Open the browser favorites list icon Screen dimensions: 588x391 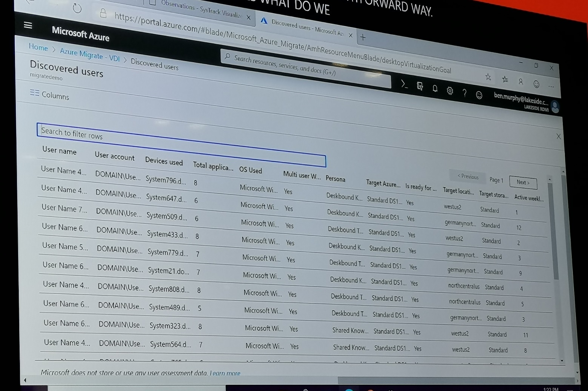(x=505, y=79)
